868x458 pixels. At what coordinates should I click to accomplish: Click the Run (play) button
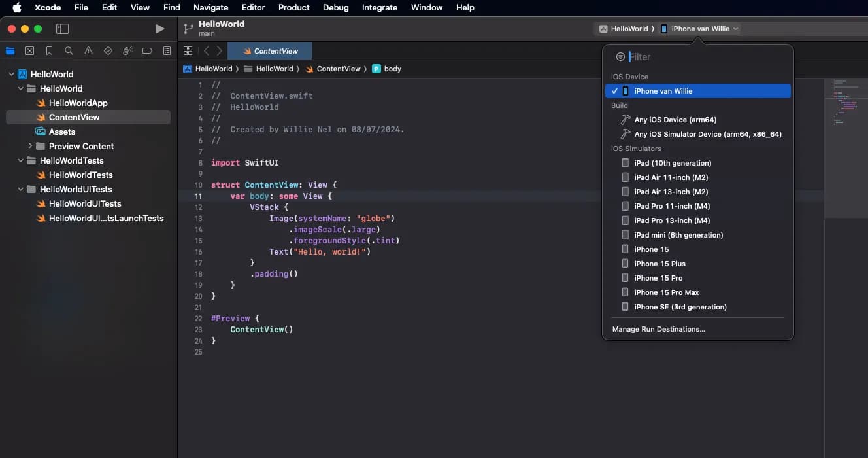click(x=159, y=29)
